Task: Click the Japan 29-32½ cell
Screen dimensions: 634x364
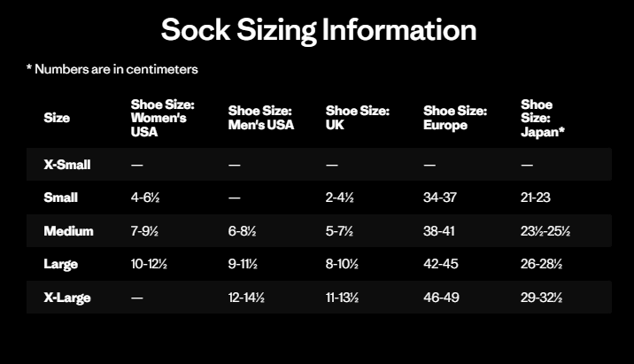Action: click(542, 298)
